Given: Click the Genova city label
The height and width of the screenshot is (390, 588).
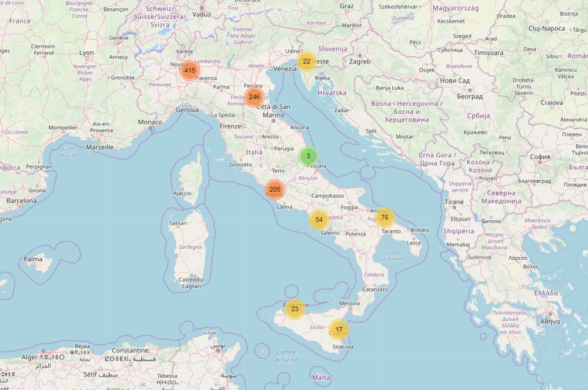Looking at the screenshot, I should click(187, 110).
